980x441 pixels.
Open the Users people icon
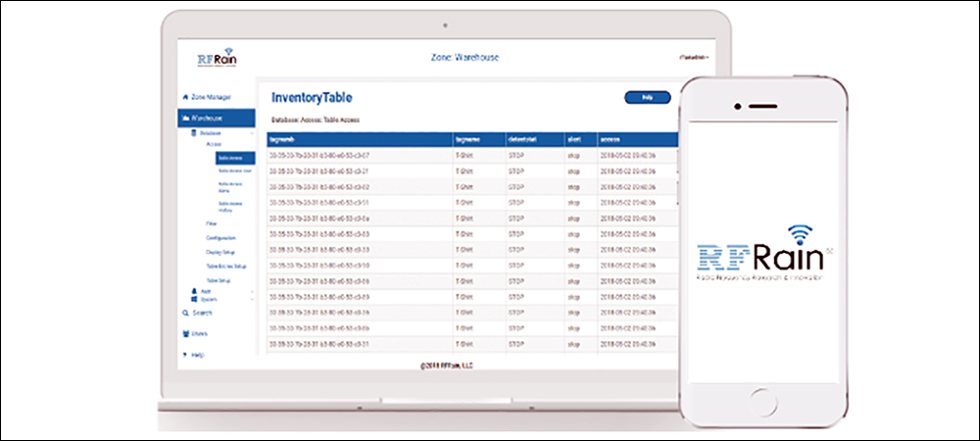click(185, 333)
